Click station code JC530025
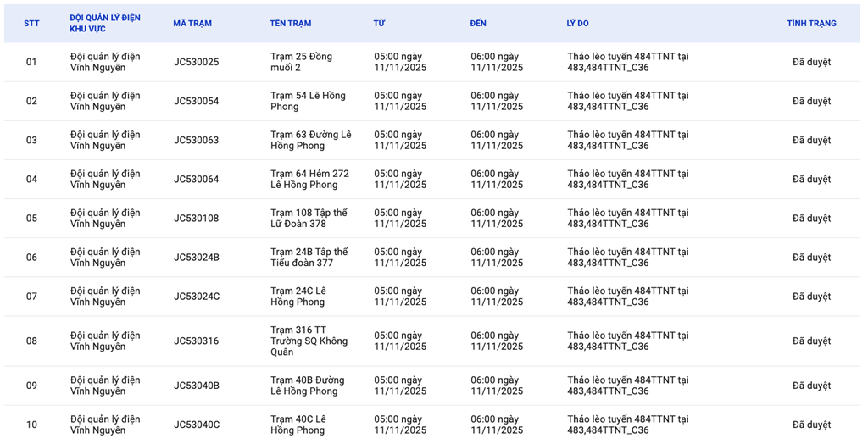Viewport: 868px width, 444px height. coord(196,62)
